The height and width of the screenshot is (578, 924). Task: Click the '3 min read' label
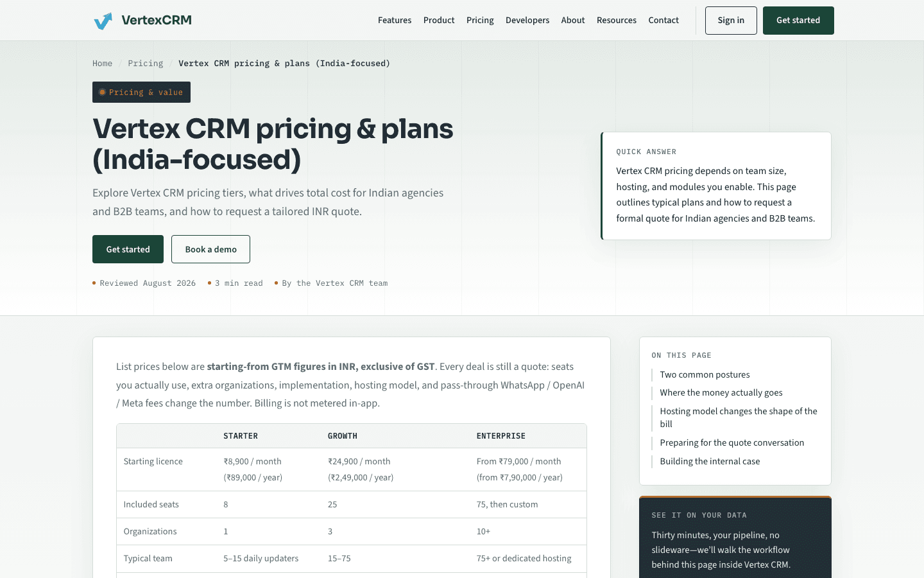click(239, 283)
